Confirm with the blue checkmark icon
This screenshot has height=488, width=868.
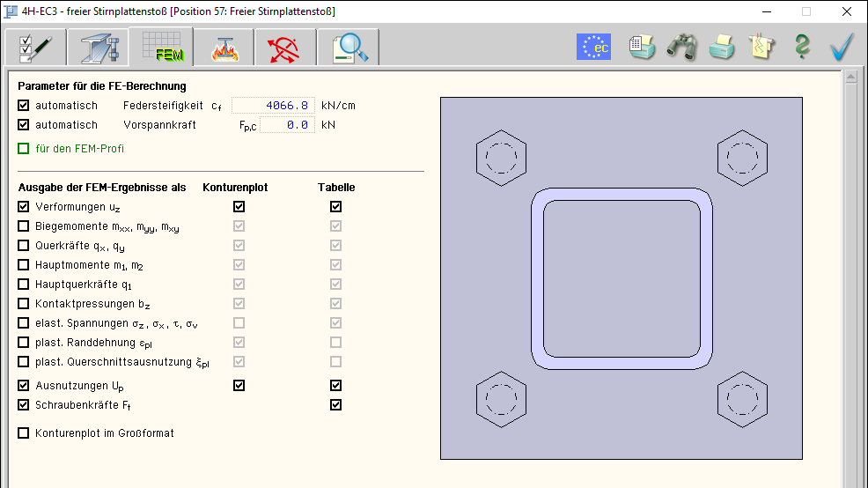tap(842, 47)
